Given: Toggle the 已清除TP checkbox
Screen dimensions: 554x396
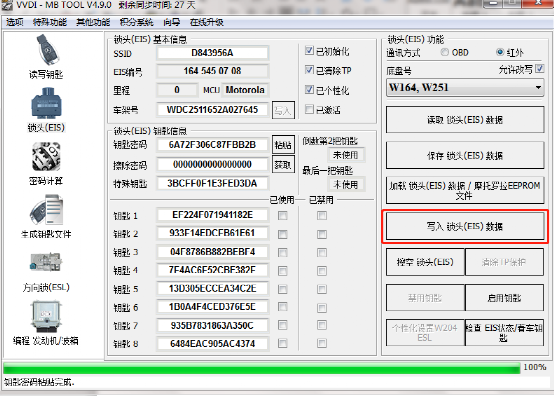Looking at the screenshot, I should point(309,70).
